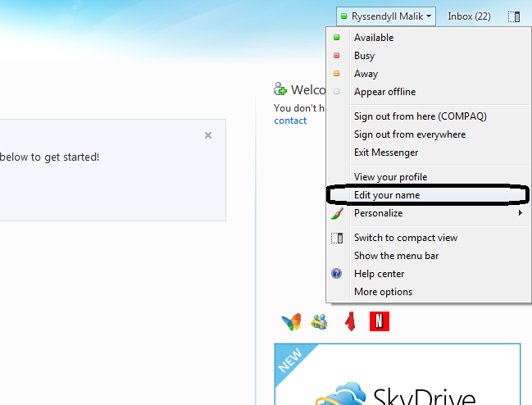The height and width of the screenshot is (405, 532).
Task: Close the get started notification box
Action: 208,135
